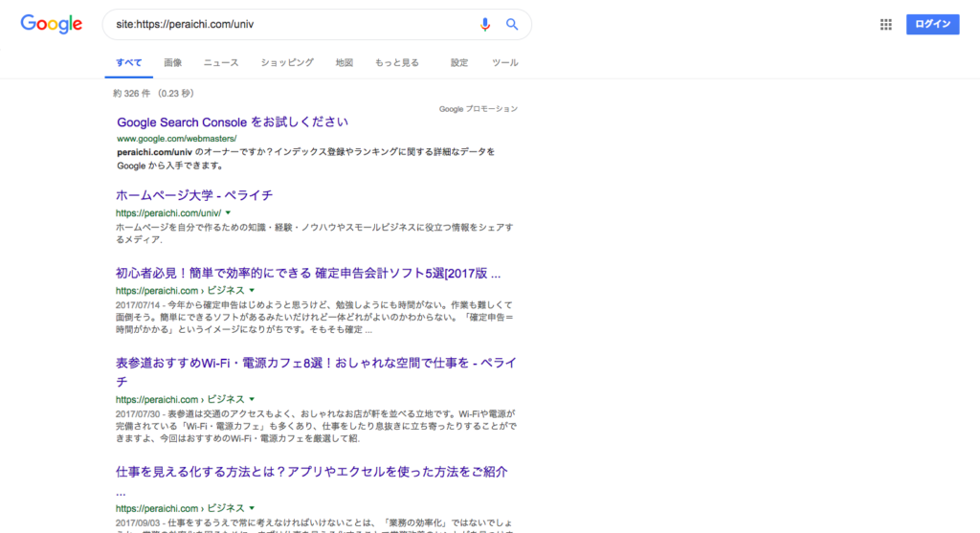Switch to the ニュース tab

pos(221,63)
